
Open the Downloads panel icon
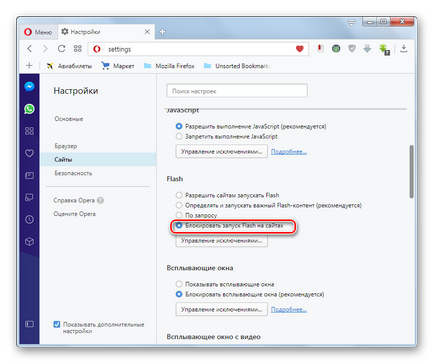pyautogui.click(x=404, y=49)
